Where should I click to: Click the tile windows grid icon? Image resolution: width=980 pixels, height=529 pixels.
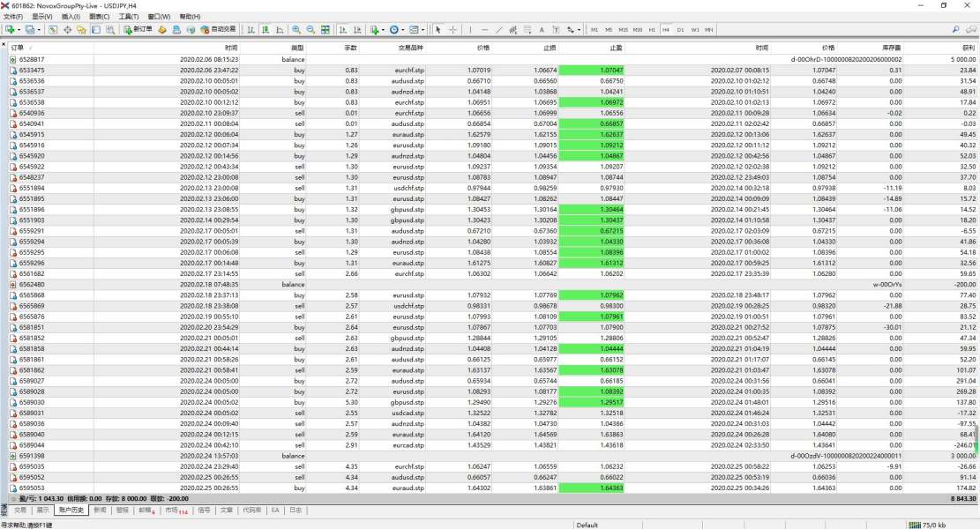pos(325,29)
